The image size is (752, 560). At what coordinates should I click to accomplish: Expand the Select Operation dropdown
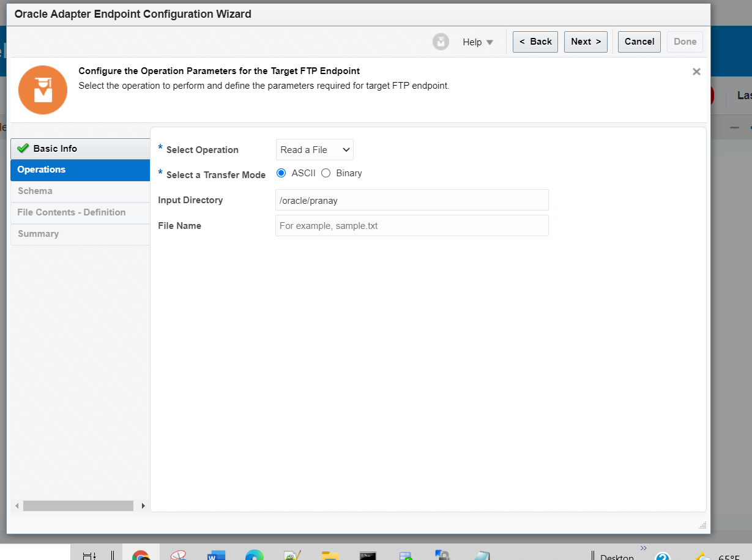[x=315, y=150]
